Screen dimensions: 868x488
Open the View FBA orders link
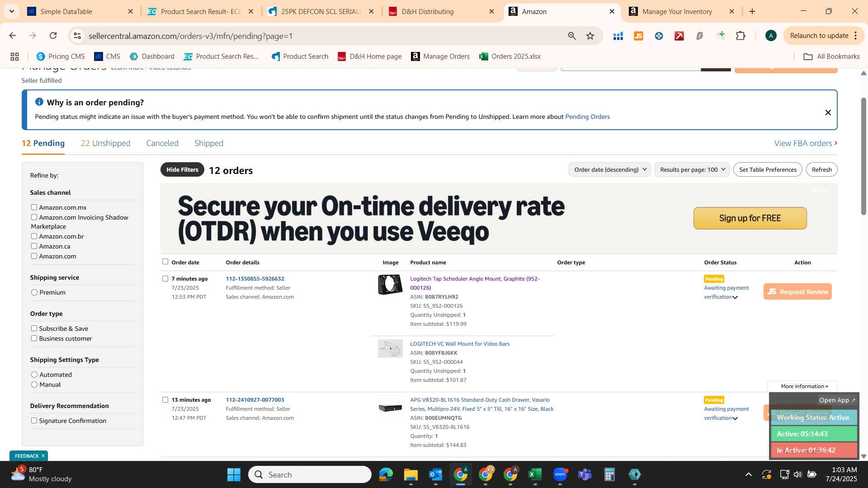(x=806, y=143)
